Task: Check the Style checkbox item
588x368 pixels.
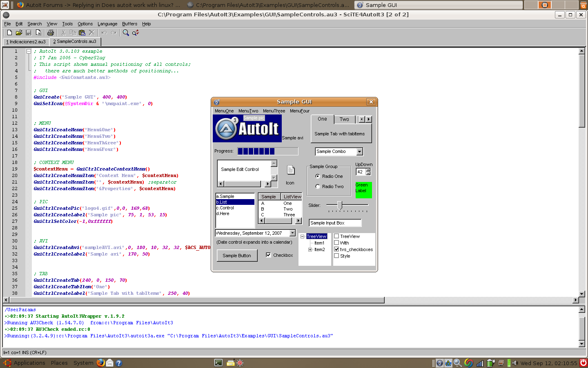Action: pyautogui.click(x=336, y=256)
